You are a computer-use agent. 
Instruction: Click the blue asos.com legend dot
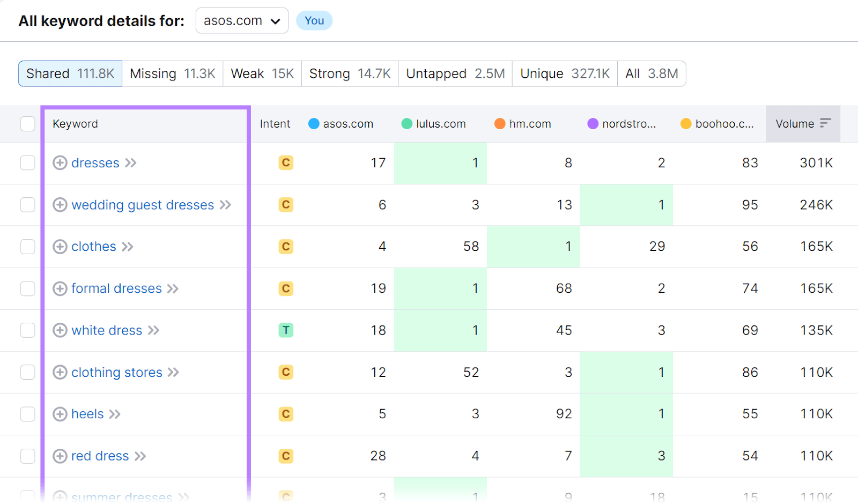click(313, 123)
